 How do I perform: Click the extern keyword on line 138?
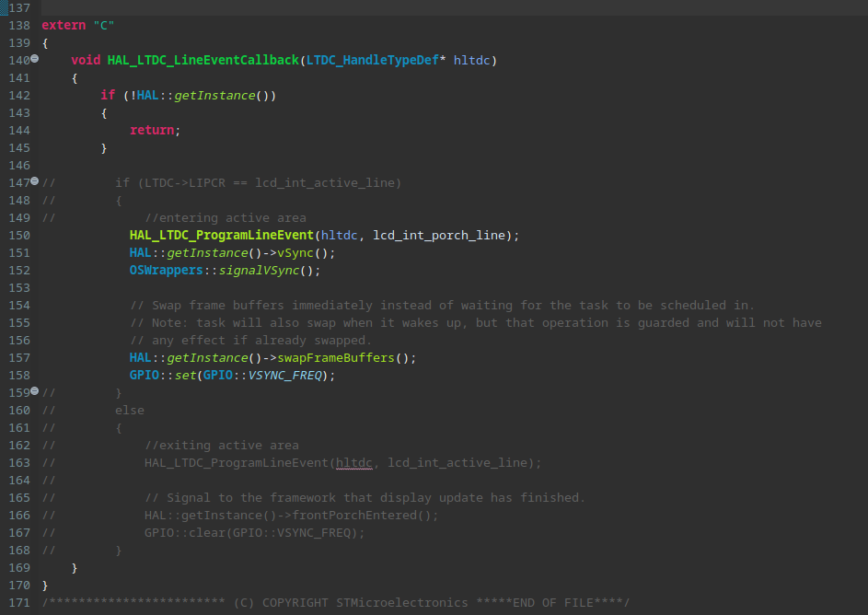click(64, 26)
